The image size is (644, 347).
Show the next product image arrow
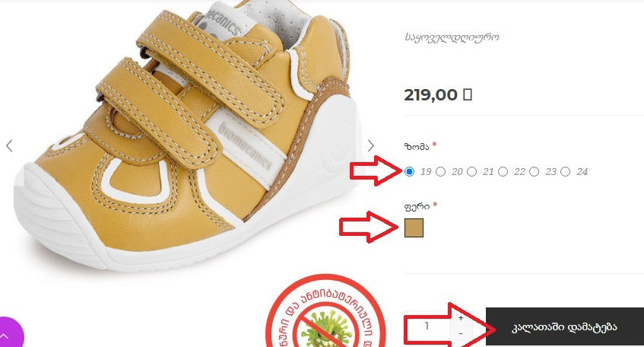click(371, 145)
